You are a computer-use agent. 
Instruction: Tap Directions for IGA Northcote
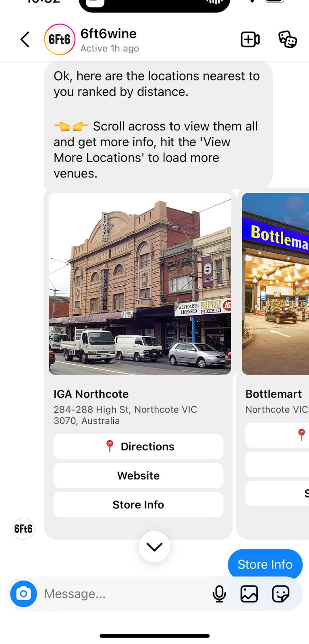[x=138, y=446]
